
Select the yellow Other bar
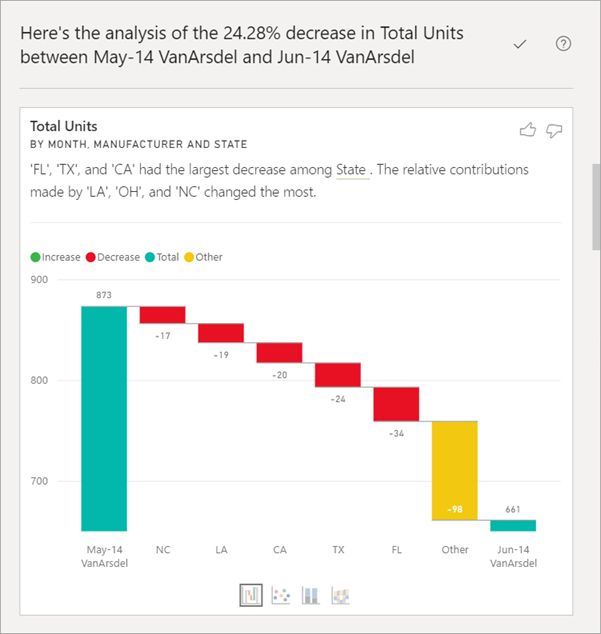click(x=455, y=470)
